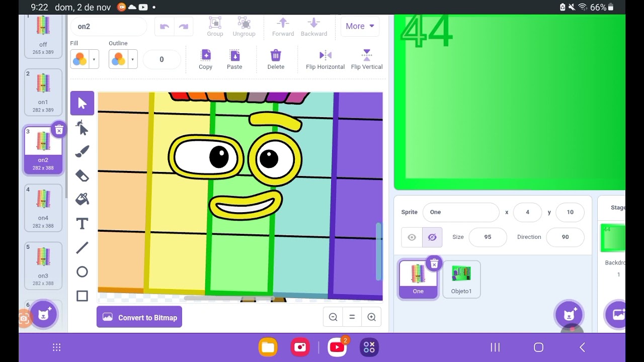Click the Undo arrow button
Screen dimensions: 644x362
point(165,27)
